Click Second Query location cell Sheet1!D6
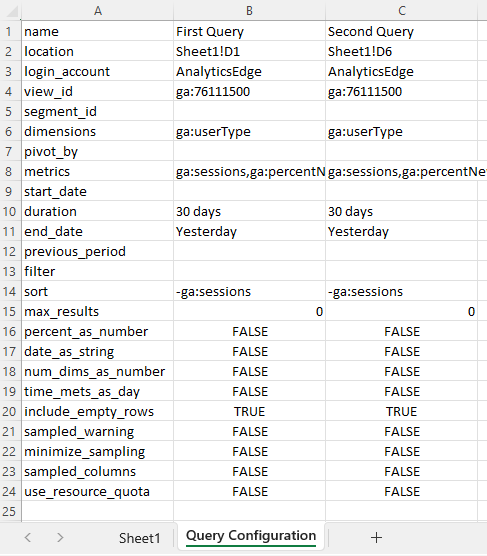Viewport: 487px width, 556px height. pyautogui.click(x=402, y=52)
